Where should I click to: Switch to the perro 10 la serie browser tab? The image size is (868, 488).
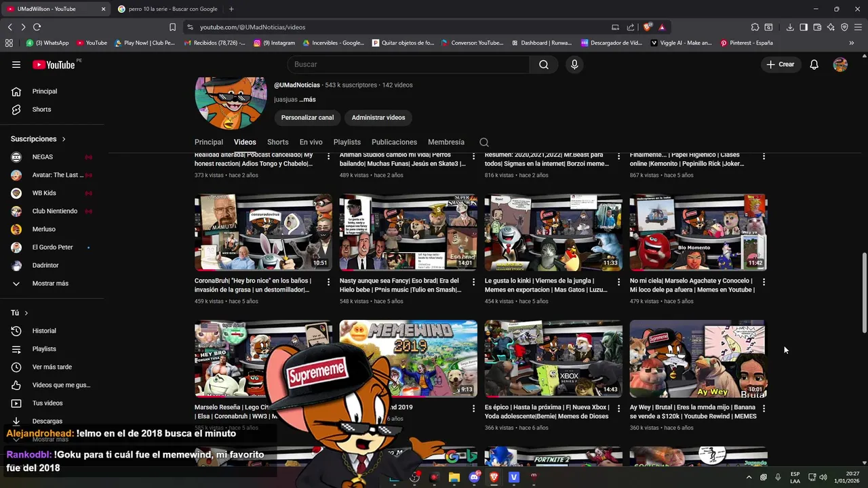pyautogui.click(x=167, y=9)
